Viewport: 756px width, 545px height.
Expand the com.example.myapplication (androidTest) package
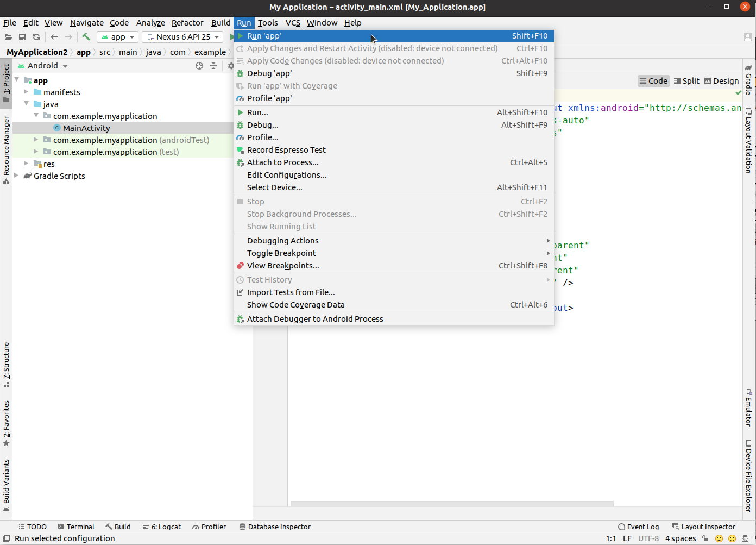click(36, 140)
